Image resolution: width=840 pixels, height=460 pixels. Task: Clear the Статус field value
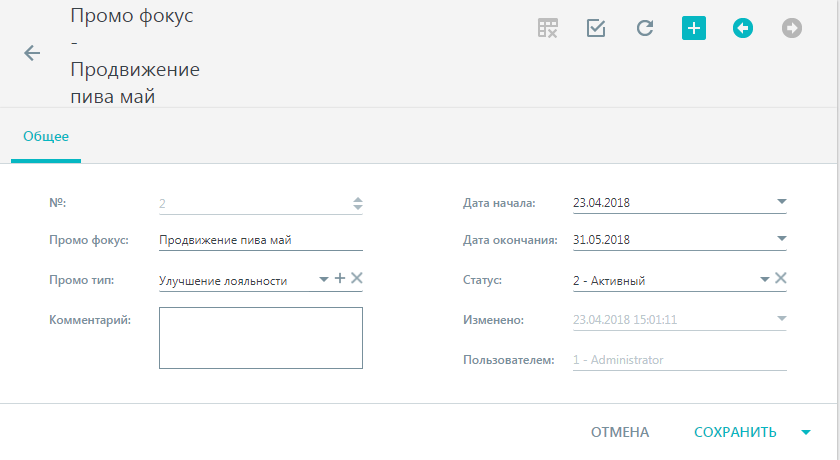click(x=781, y=278)
